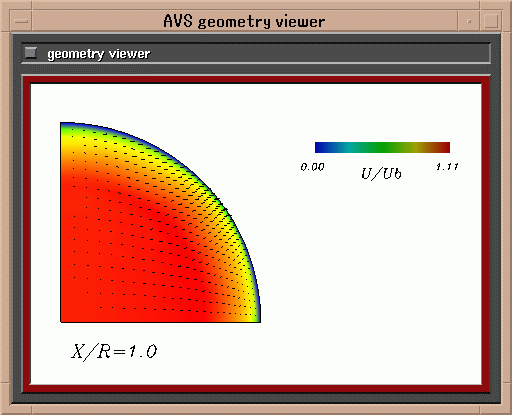Image resolution: width=512 pixels, height=415 pixels.
Task: Click the 1.11 legend maximum label
Action: 447,167
